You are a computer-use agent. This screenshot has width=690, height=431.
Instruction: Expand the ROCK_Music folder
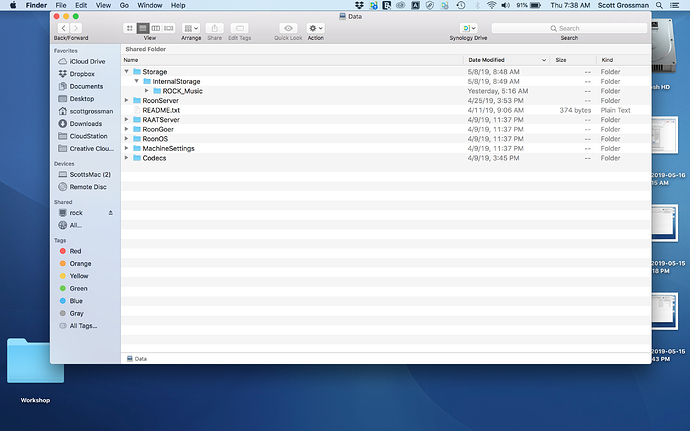pyautogui.click(x=147, y=91)
